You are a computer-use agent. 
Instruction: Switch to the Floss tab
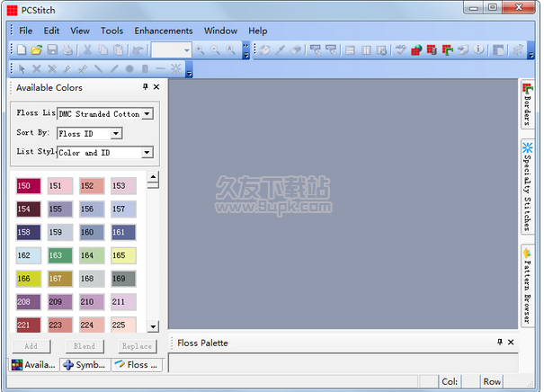pos(137,365)
